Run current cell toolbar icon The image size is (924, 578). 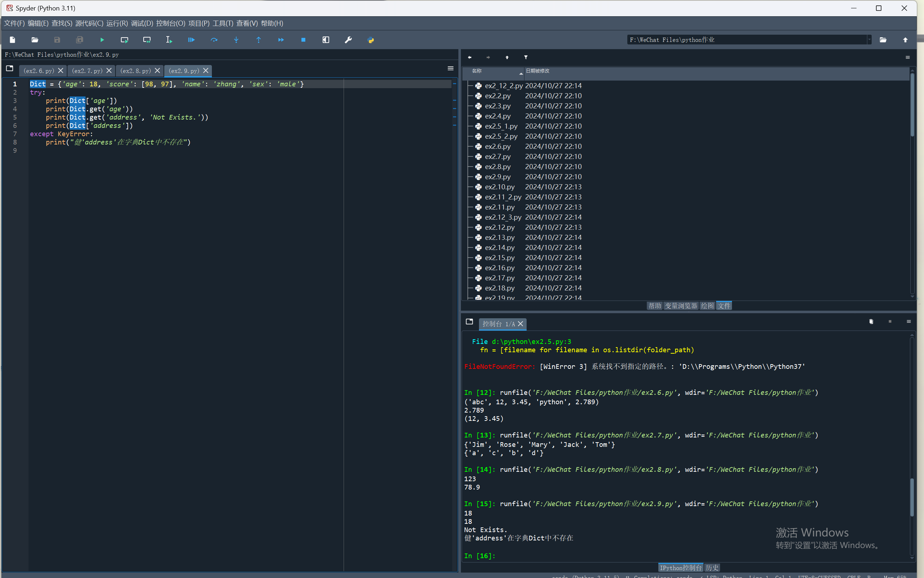pyautogui.click(x=125, y=40)
